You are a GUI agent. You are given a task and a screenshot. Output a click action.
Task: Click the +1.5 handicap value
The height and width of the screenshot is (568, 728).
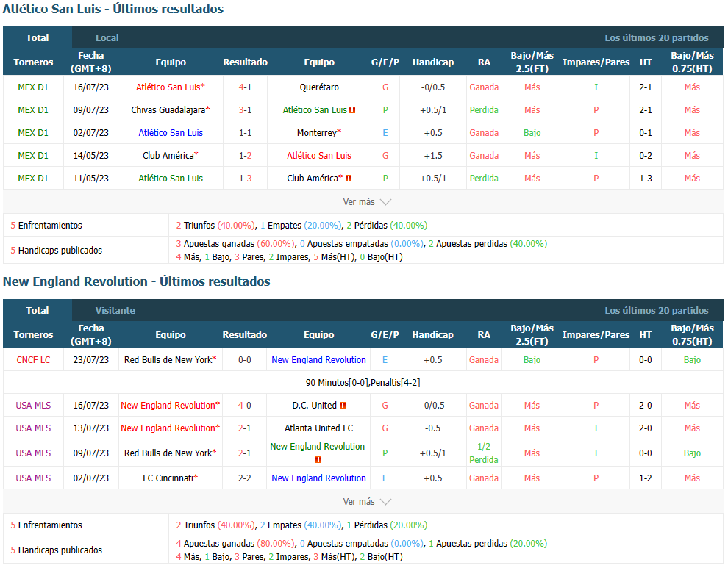pos(433,156)
